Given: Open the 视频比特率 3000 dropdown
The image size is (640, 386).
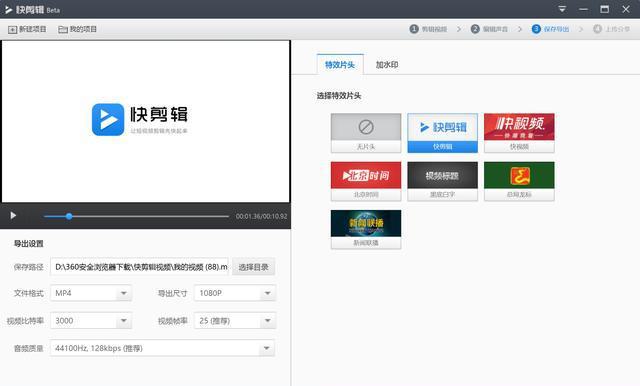Looking at the screenshot, I should tap(91, 321).
